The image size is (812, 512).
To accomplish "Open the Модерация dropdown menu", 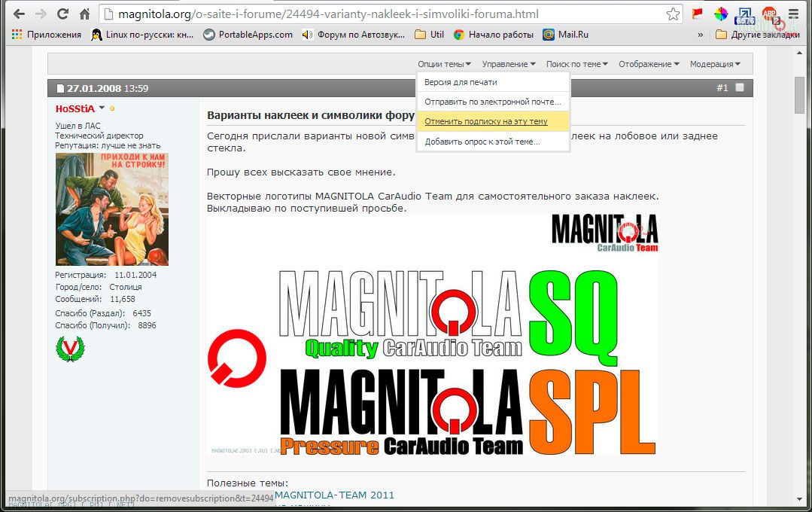I will pyautogui.click(x=715, y=64).
